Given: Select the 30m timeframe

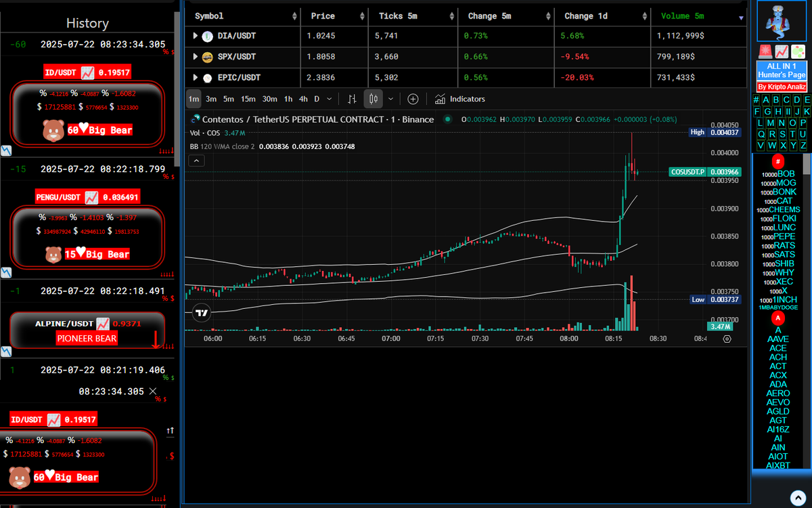Looking at the screenshot, I should (269, 99).
